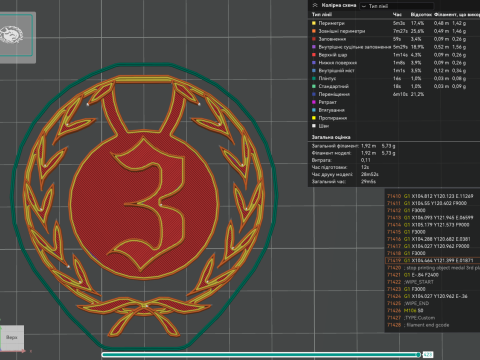Toggle the Стандартний row
Image resolution: width=480 pixels, height=360 pixels.
394,86
